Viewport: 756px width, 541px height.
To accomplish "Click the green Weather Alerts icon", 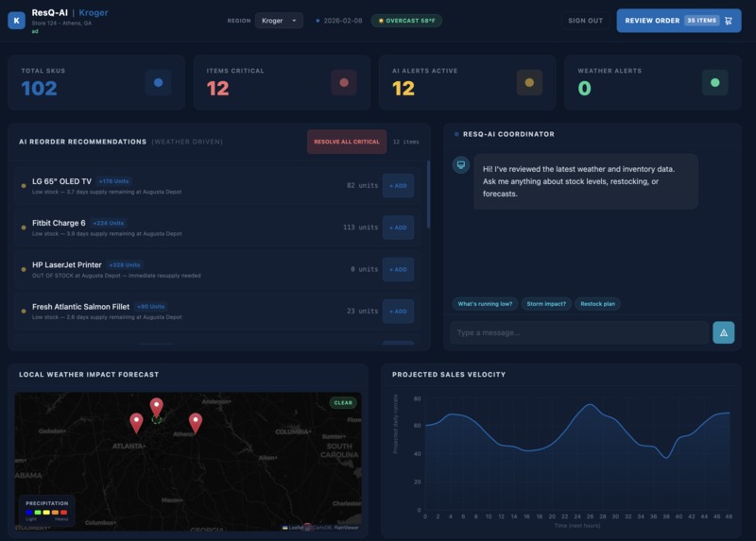I will coord(715,82).
